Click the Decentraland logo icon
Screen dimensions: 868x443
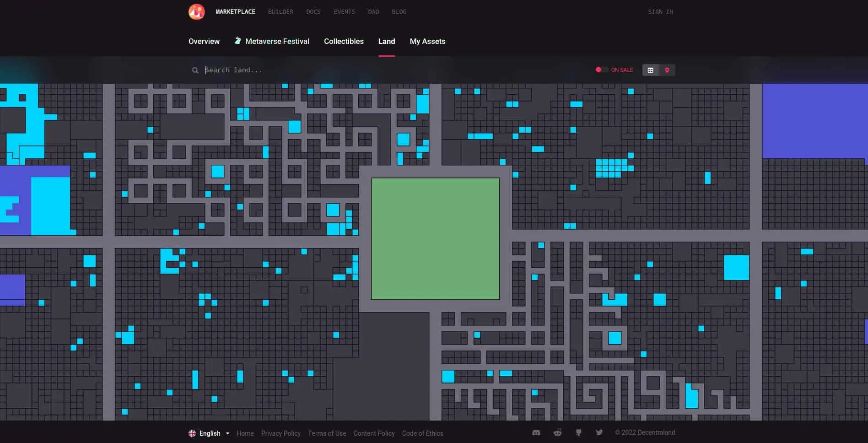[197, 11]
